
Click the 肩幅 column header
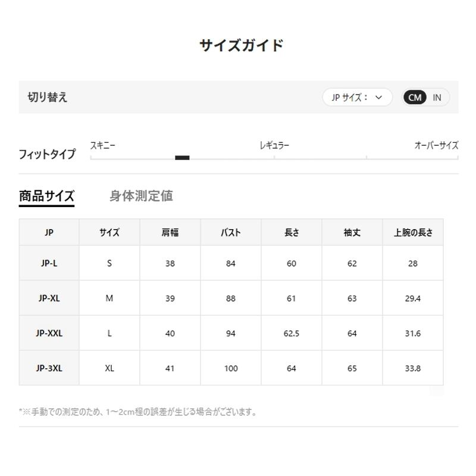pyautogui.click(x=170, y=232)
